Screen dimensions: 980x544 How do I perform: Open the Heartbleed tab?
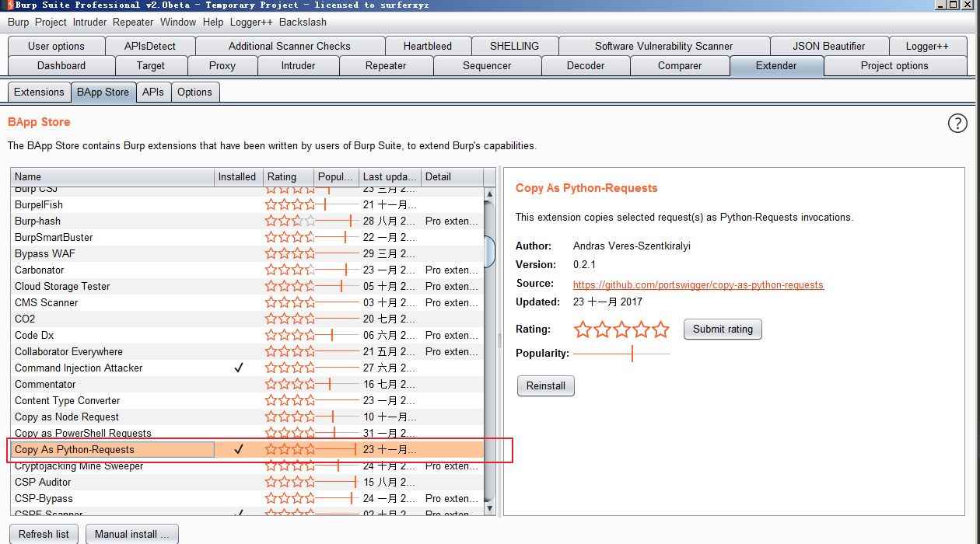[427, 46]
